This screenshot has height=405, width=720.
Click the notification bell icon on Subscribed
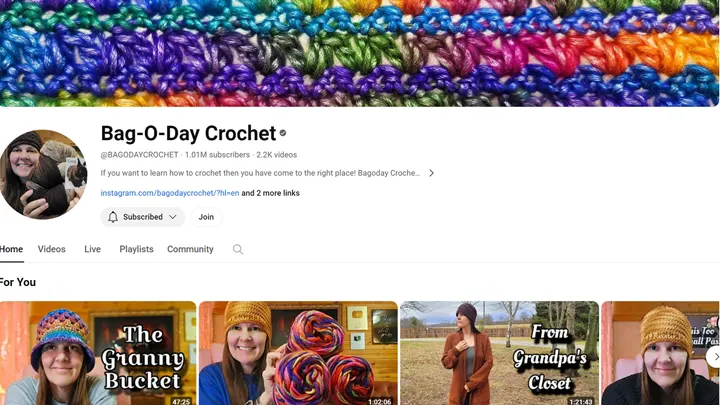[x=113, y=217]
